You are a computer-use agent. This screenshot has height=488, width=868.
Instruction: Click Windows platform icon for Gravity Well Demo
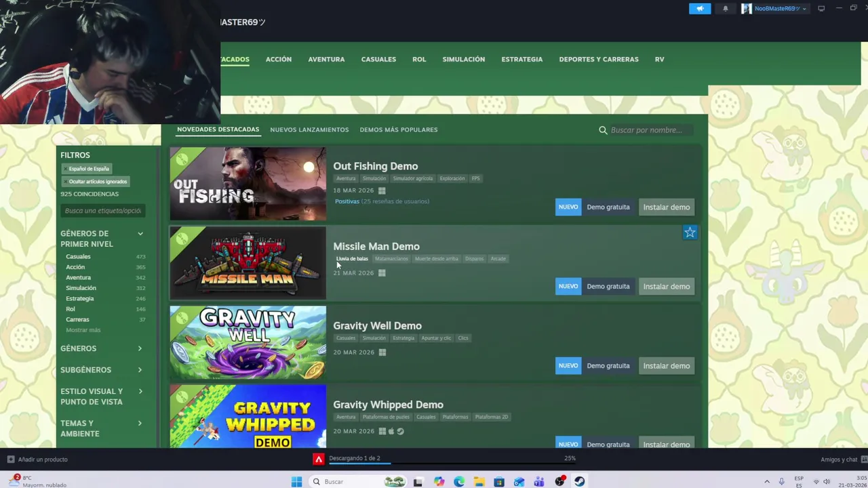(382, 352)
